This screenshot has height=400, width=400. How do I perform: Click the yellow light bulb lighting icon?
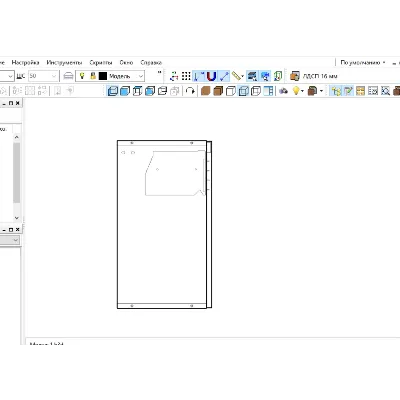point(296,91)
